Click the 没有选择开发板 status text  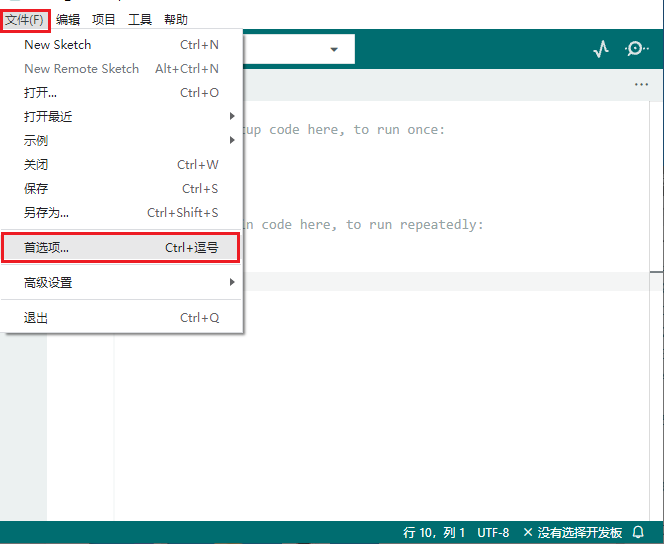(580, 532)
